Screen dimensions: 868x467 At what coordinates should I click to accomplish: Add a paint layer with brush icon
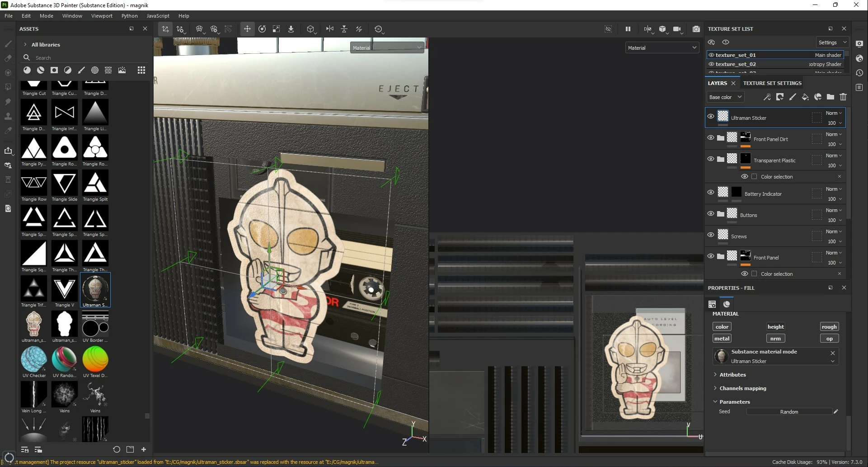tap(793, 97)
